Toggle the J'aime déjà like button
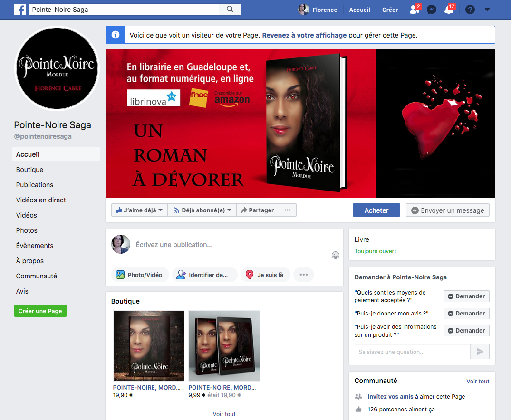This screenshot has width=511, height=420. point(139,210)
